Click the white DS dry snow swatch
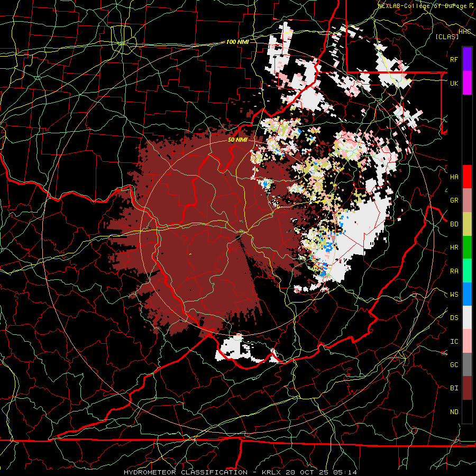This screenshot has height=476, width=476. click(x=467, y=317)
